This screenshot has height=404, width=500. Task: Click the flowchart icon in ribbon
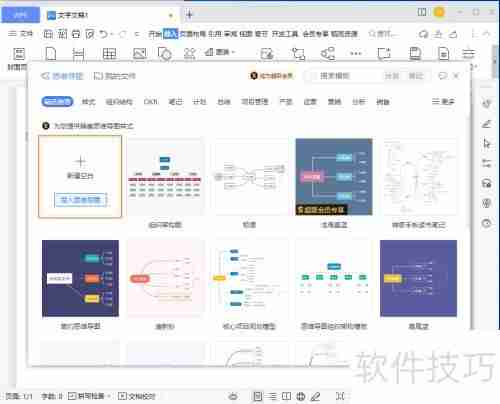(298, 54)
